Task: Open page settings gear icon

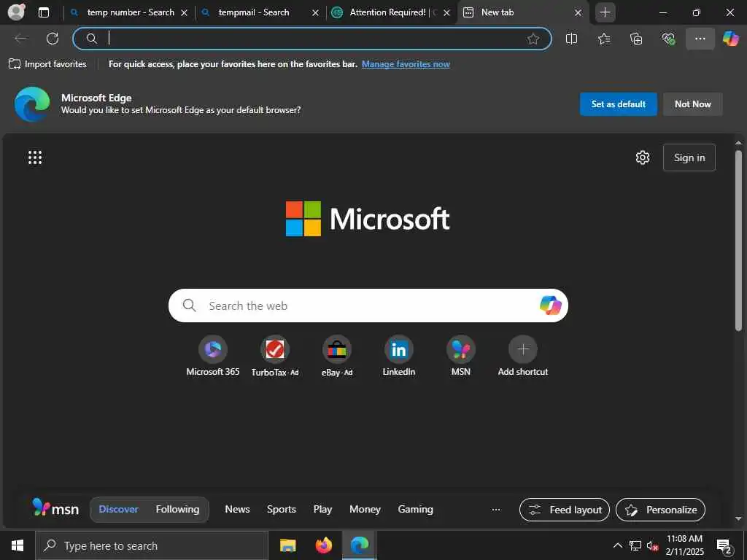Action: tap(643, 157)
